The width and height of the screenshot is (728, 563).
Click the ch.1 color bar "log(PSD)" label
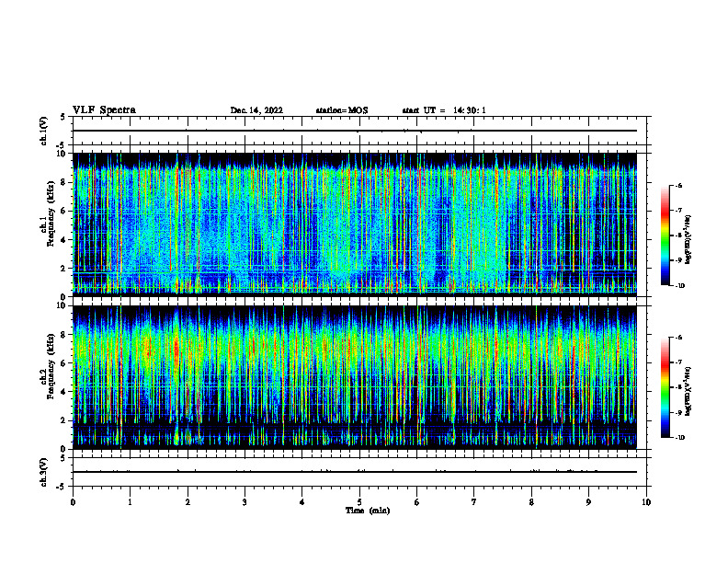click(x=688, y=239)
